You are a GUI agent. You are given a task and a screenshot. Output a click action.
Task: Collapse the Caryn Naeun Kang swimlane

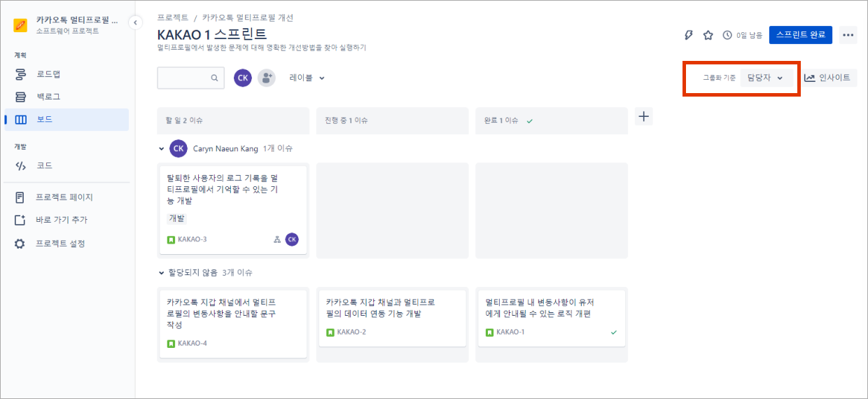click(162, 148)
